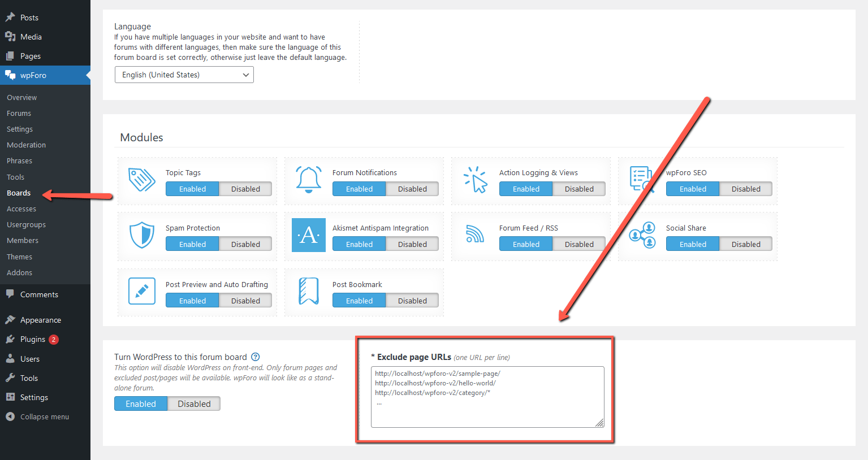Click the Social Share module icon

point(642,235)
